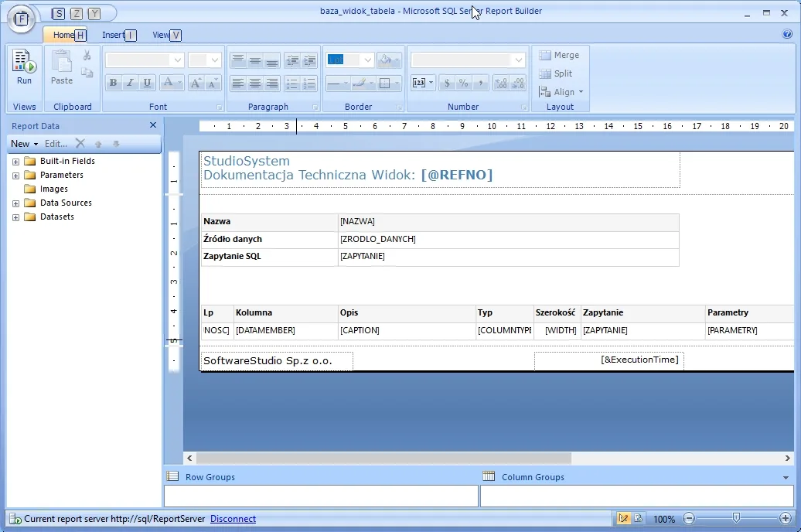Close the Report Data pane
801x532 pixels.
(x=153, y=125)
